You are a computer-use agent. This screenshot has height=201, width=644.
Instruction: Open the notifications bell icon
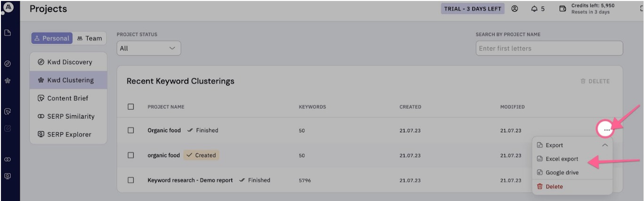click(534, 9)
